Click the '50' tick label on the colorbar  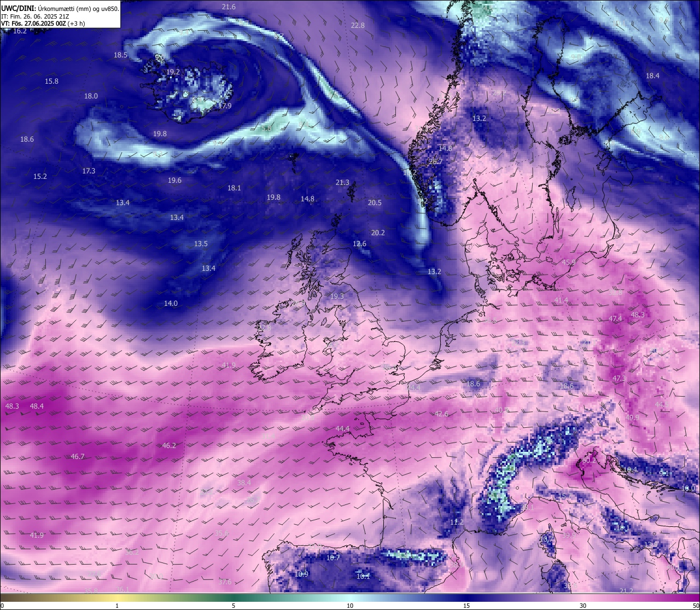695,606
